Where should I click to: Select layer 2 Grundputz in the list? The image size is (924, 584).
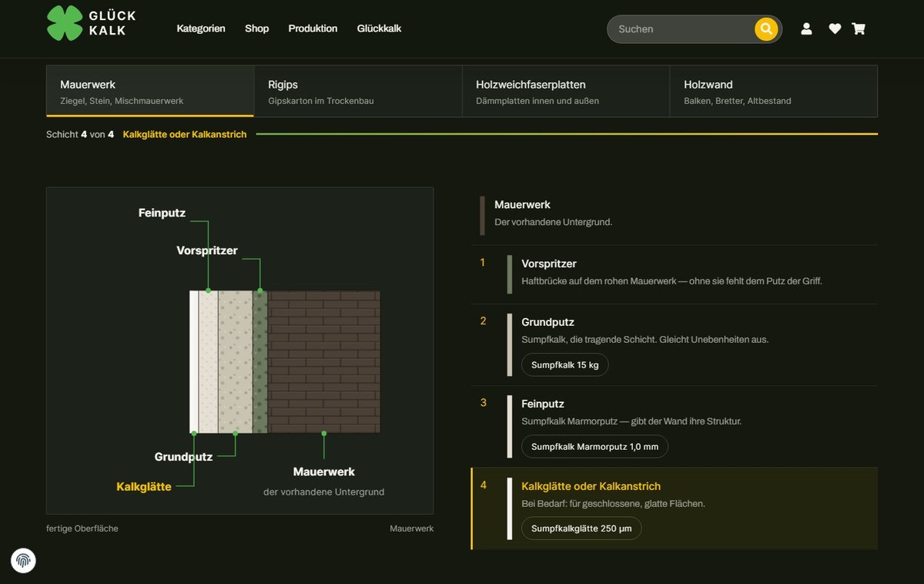point(675,345)
